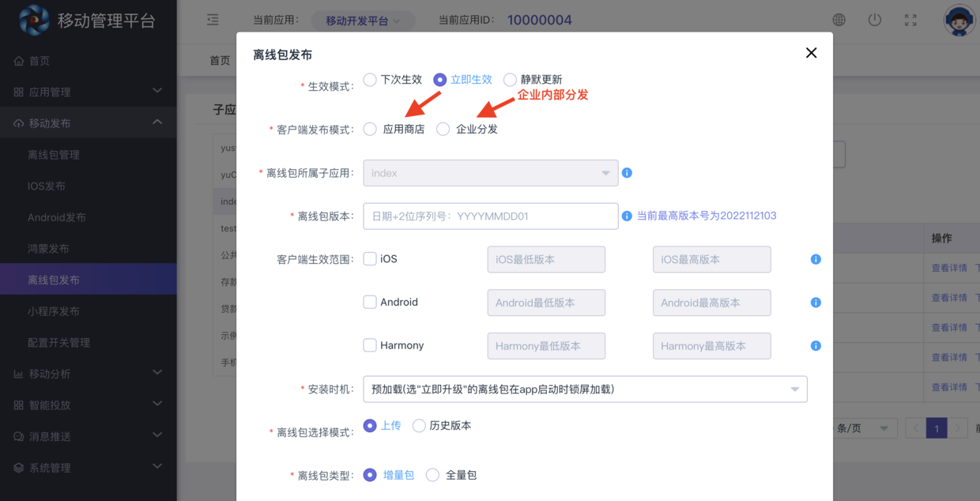Open the 条/页 page size dropdown
This screenshot has width=980, height=501.
(865, 428)
